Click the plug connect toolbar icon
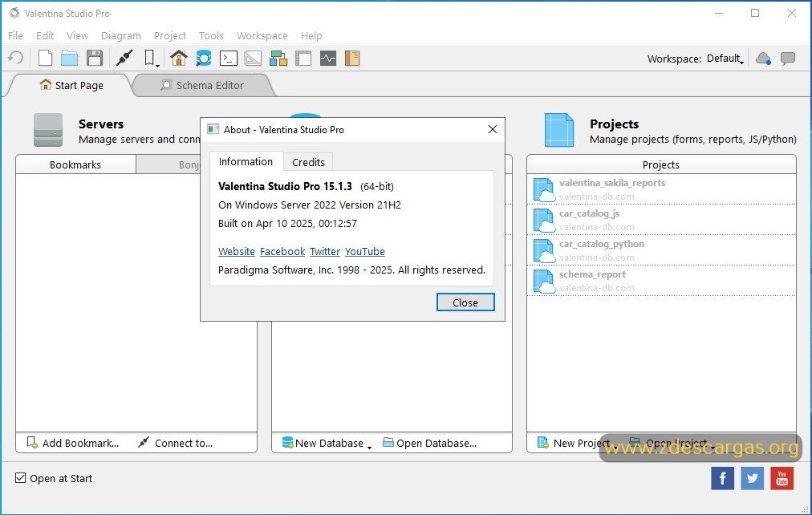The height and width of the screenshot is (515, 812). [x=124, y=58]
